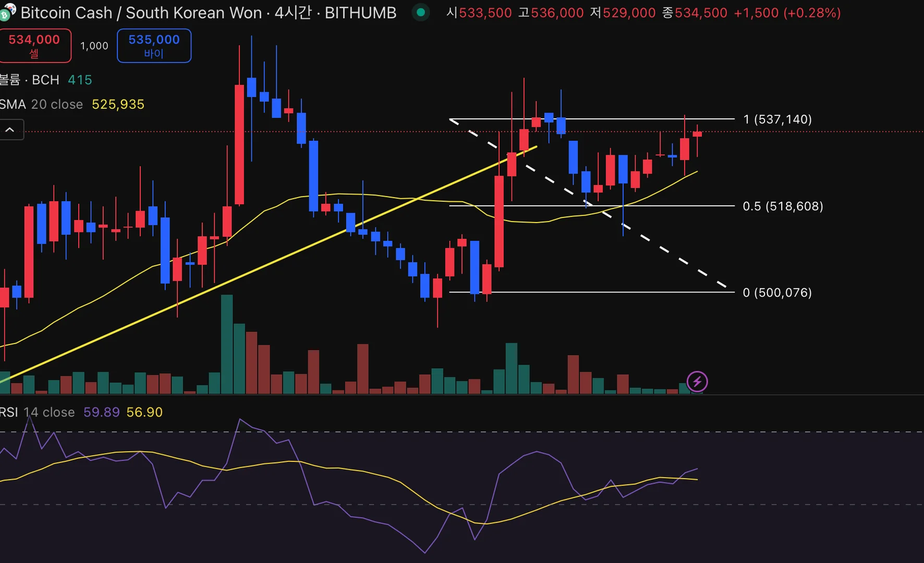
Task: Open the Bitcoin Cash / South Korean Won symbol title
Action: [141, 13]
